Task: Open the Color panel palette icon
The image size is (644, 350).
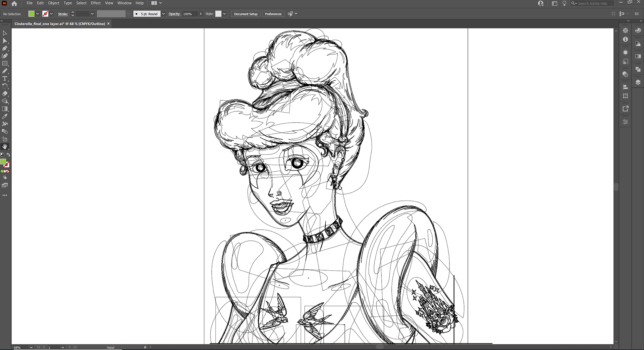Action: coord(638,31)
